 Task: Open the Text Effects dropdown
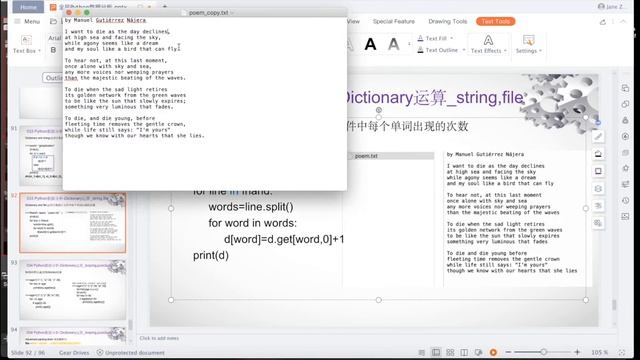[x=505, y=51]
